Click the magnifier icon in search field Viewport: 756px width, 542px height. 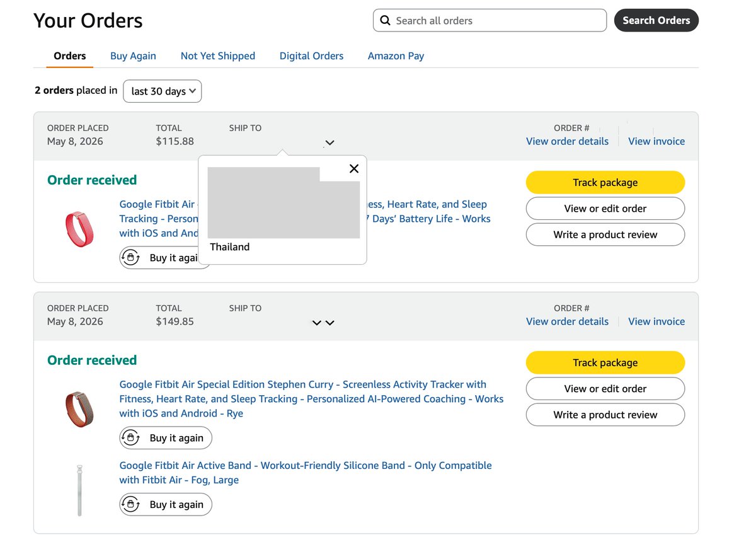[x=385, y=21]
